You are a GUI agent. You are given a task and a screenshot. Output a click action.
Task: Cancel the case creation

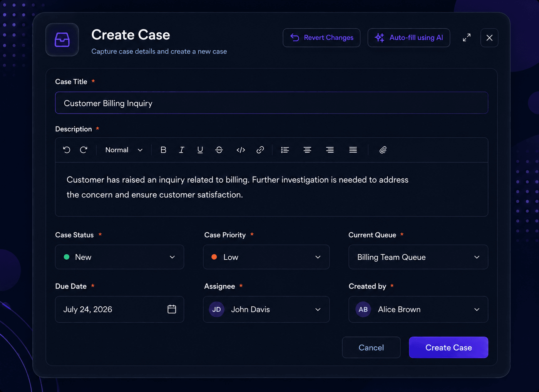[x=371, y=347]
